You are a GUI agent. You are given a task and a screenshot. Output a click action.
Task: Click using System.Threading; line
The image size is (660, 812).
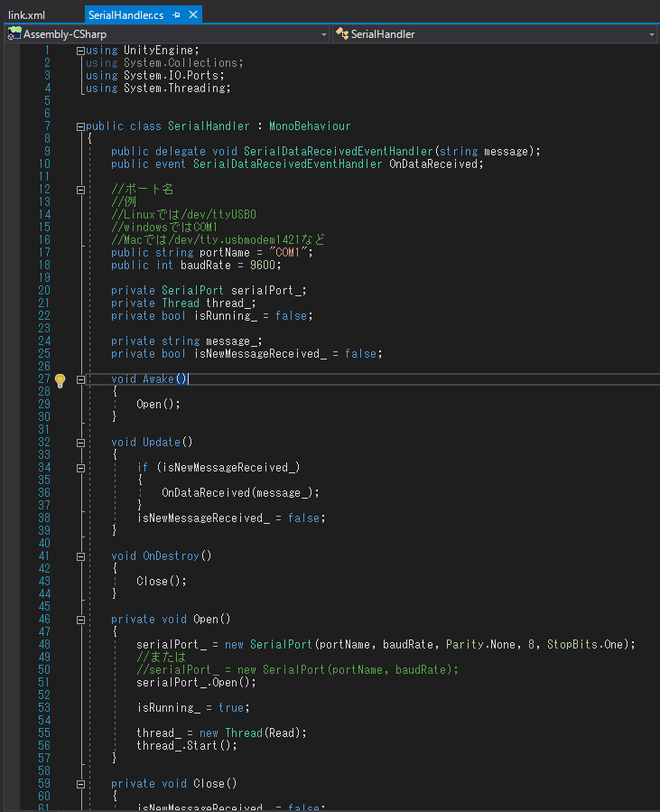[x=158, y=88]
